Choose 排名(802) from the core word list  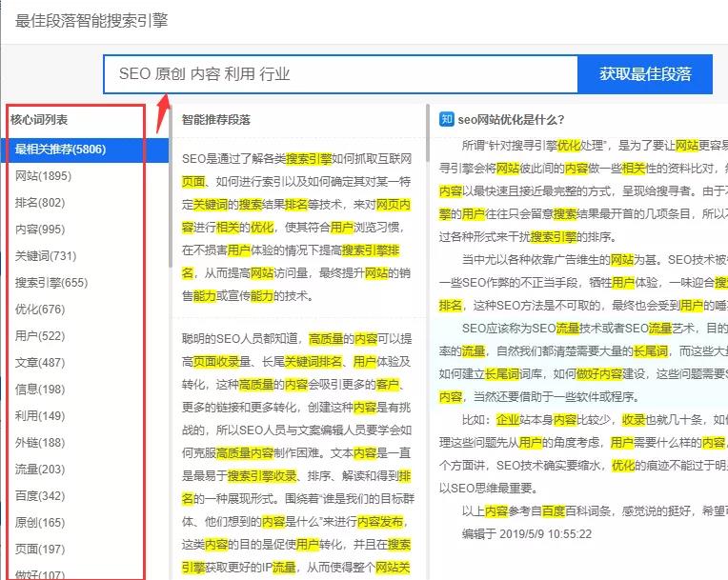40,202
